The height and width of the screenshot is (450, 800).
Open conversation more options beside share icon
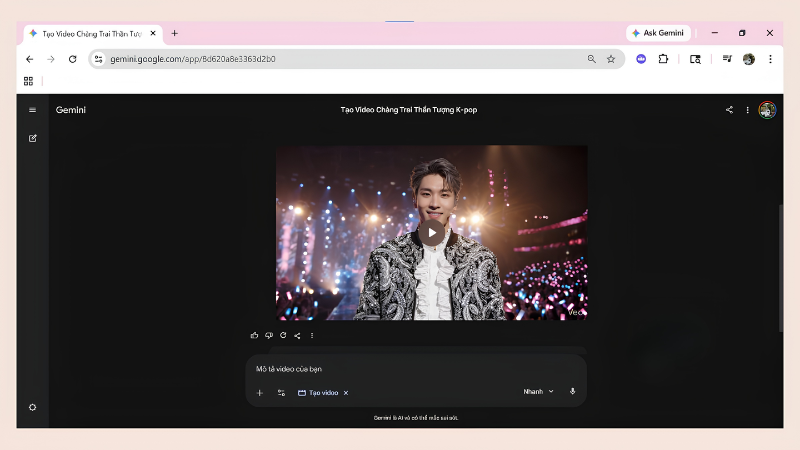click(x=747, y=110)
